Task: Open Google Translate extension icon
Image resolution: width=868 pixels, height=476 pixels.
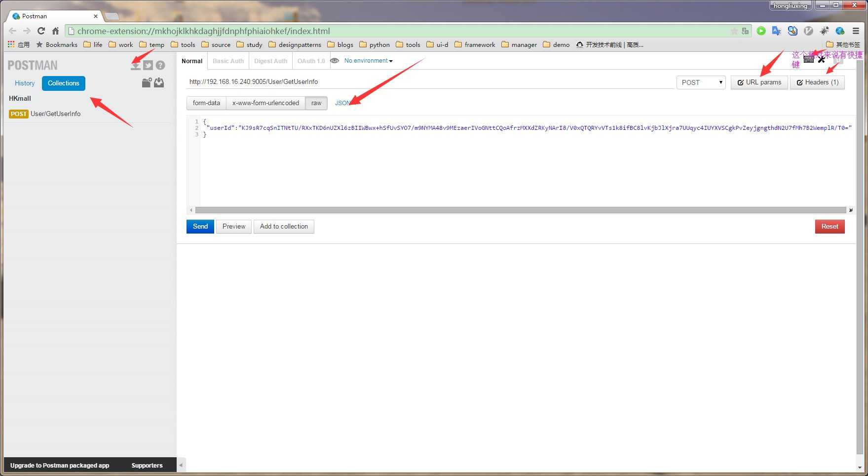Action: [777, 31]
